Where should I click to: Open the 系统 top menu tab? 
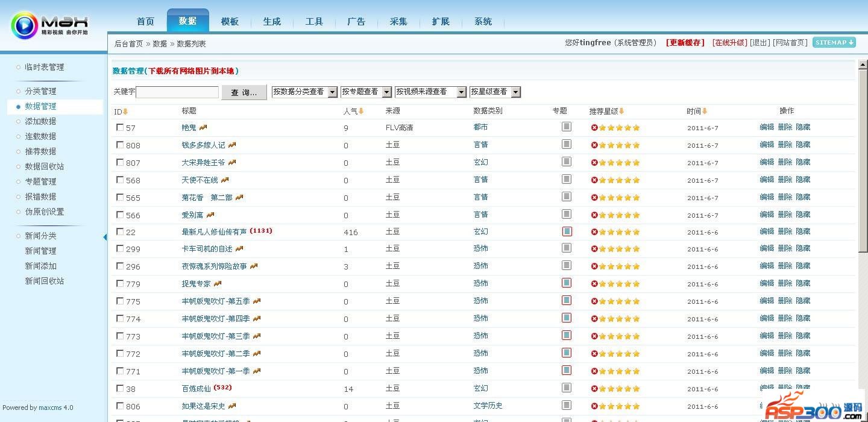click(x=483, y=22)
